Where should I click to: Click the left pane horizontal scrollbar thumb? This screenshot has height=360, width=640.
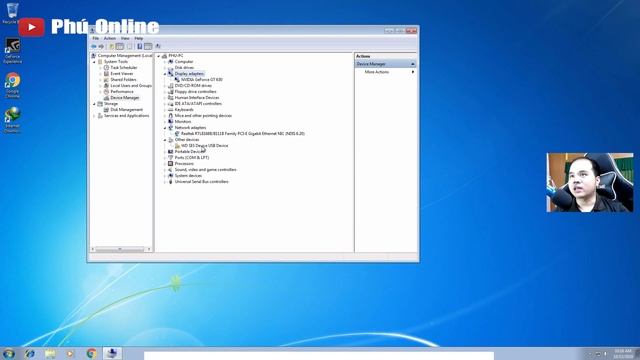point(120,249)
